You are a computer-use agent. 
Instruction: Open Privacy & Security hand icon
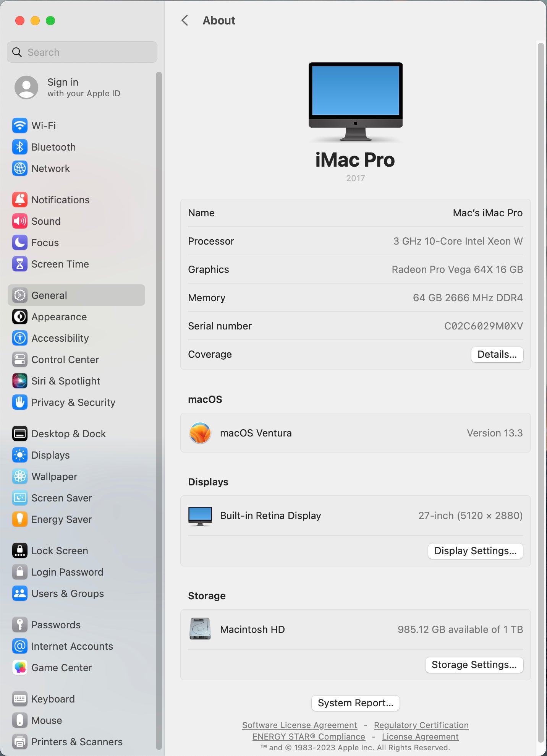tap(20, 402)
